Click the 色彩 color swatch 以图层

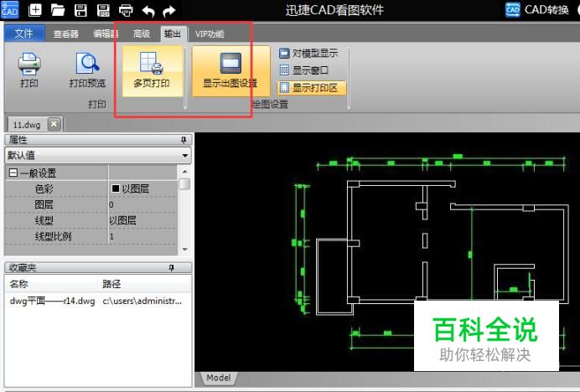tap(116, 188)
